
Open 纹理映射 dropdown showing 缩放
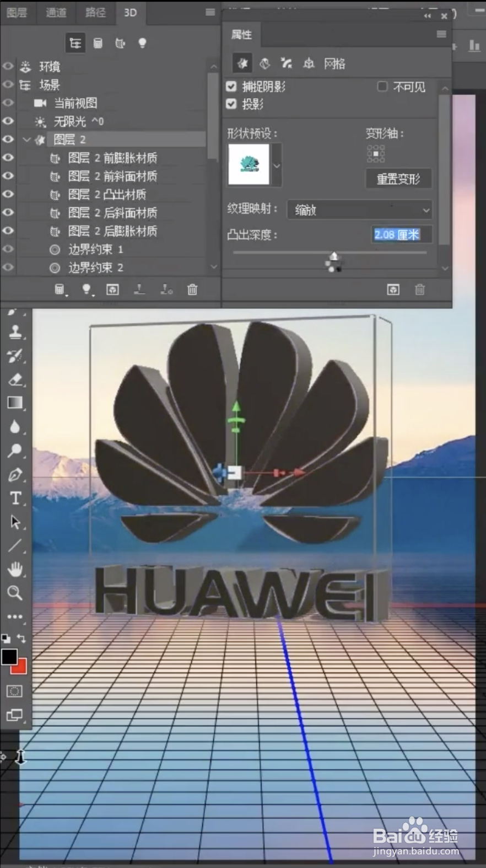pyautogui.click(x=360, y=210)
